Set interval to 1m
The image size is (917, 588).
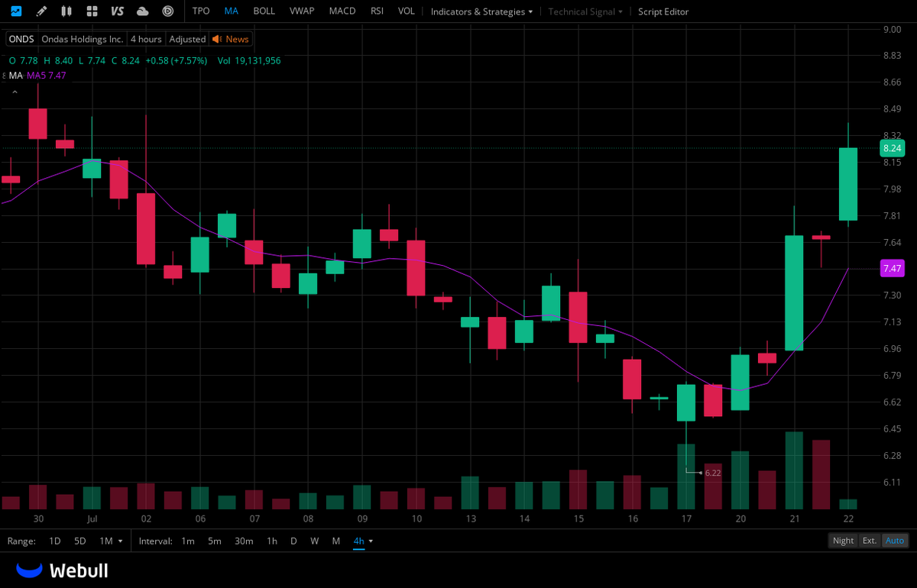[188, 541]
